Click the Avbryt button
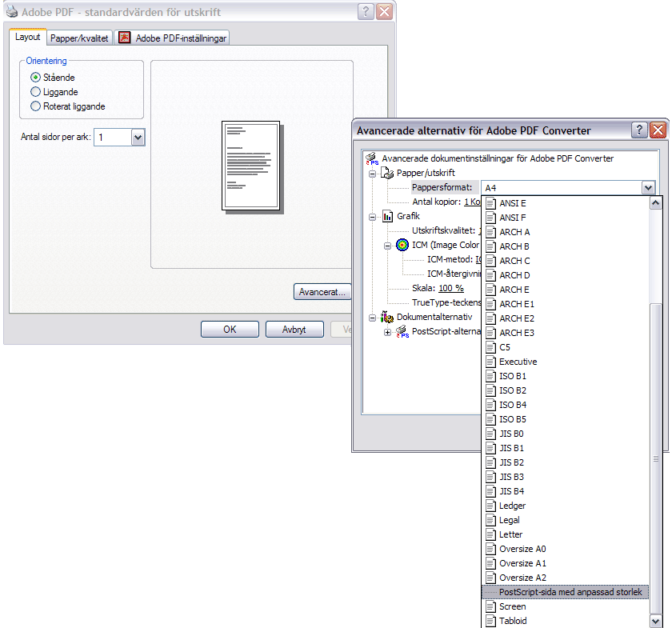This screenshot has height=628, width=672. (x=294, y=330)
